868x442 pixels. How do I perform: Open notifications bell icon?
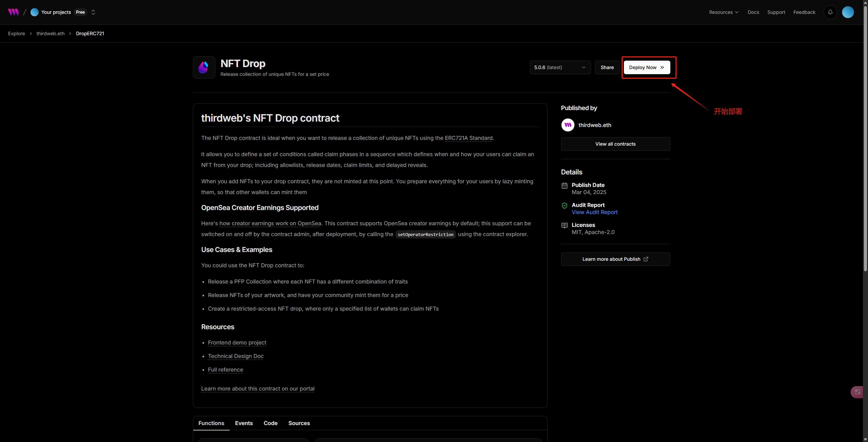point(830,12)
